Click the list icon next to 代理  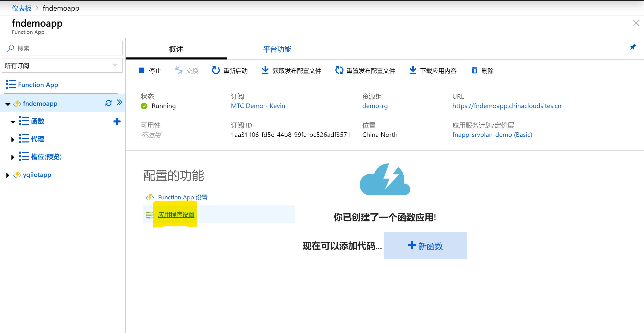tap(24, 139)
